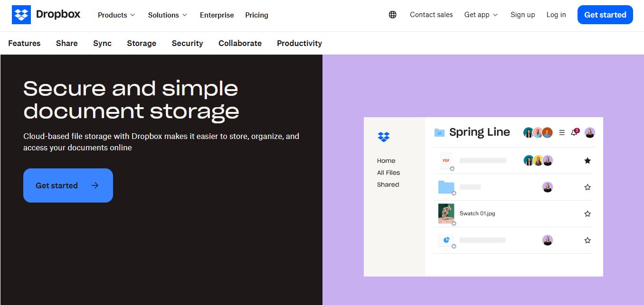The width and height of the screenshot is (644, 305).
Task: Select the Share tab
Action: [66, 43]
